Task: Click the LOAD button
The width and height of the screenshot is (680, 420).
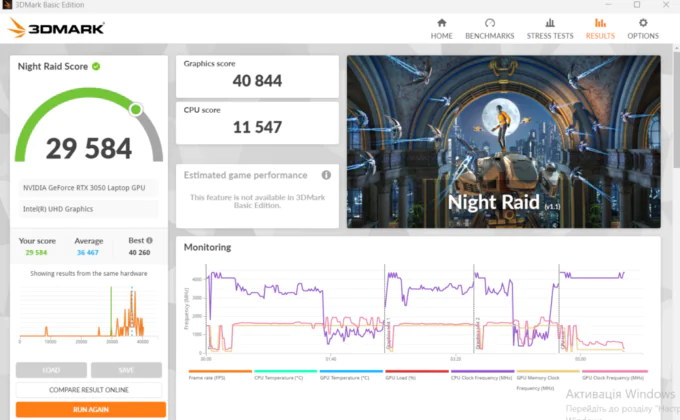Action: click(x=51, y=370)
